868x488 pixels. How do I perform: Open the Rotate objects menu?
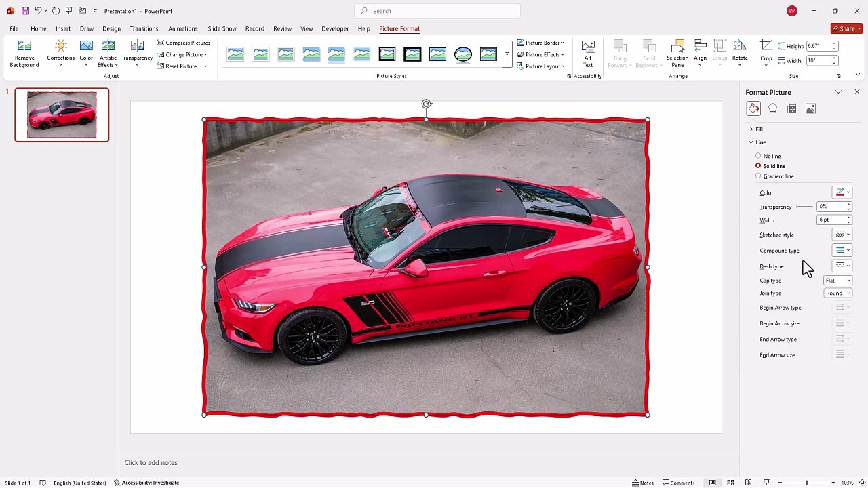point(740,54)
